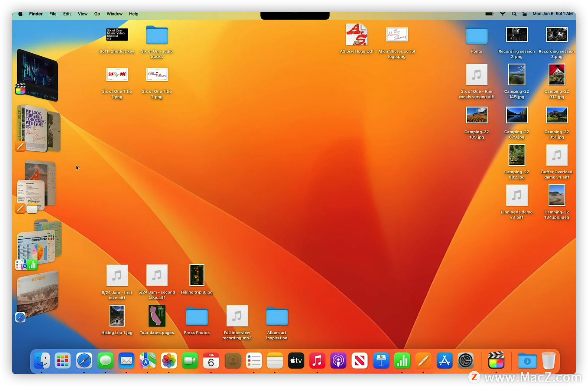This screenshot has width=588, height=386.
Task: Open Photos app in the Dock
Action: (x=169, y=361)
